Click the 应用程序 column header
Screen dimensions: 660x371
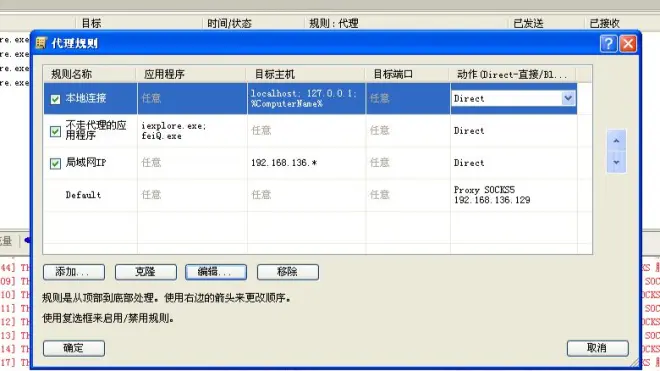tap(192, 74)
